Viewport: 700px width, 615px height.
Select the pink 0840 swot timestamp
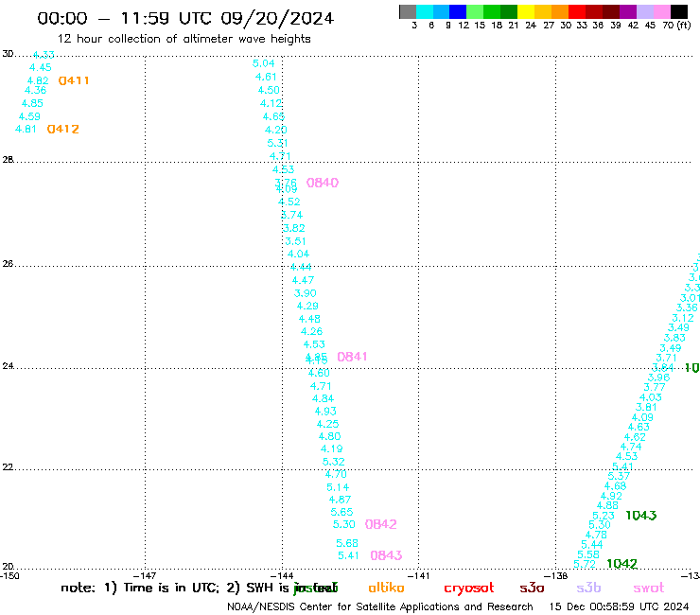[323, 183]
